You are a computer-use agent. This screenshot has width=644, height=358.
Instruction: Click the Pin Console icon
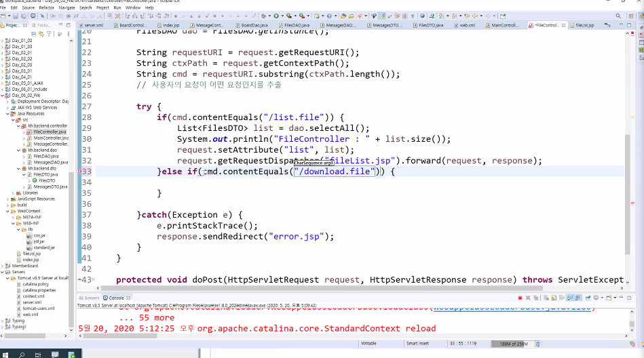588,298
